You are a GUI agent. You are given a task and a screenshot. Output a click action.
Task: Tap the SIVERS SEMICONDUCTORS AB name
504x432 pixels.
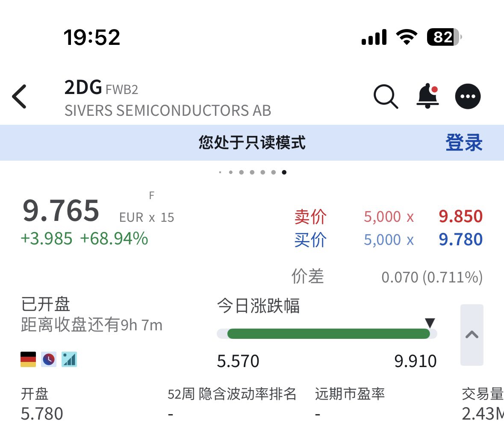click(168, 111)
